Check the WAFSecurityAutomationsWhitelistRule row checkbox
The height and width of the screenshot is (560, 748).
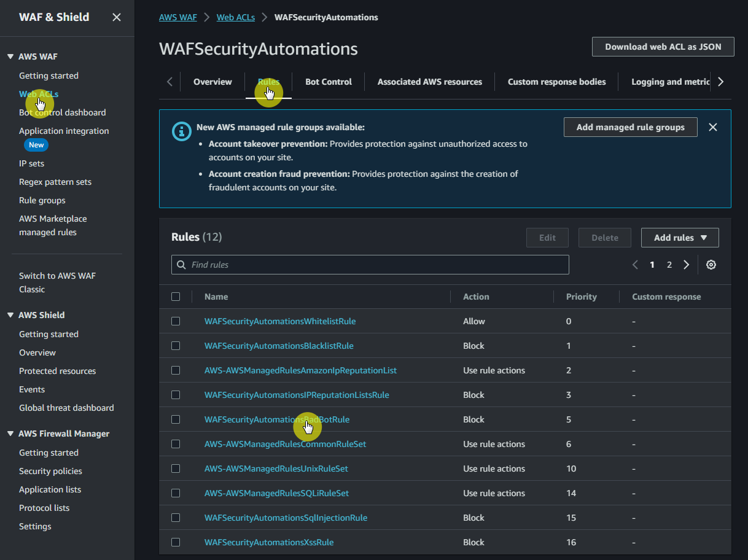click(176, 321)
